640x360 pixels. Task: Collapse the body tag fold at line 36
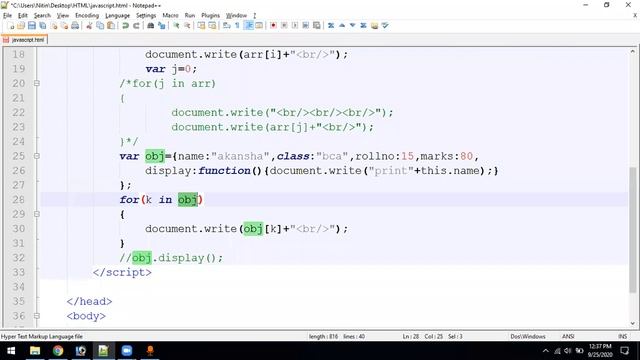(37, 316)
